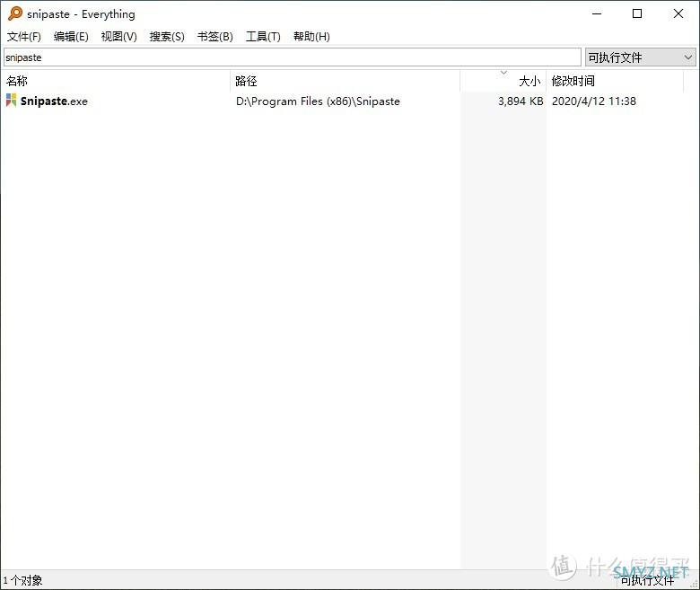
Task: Open the 编辑(E) menu
Action: pyautogui.click(x=71, y=37)
